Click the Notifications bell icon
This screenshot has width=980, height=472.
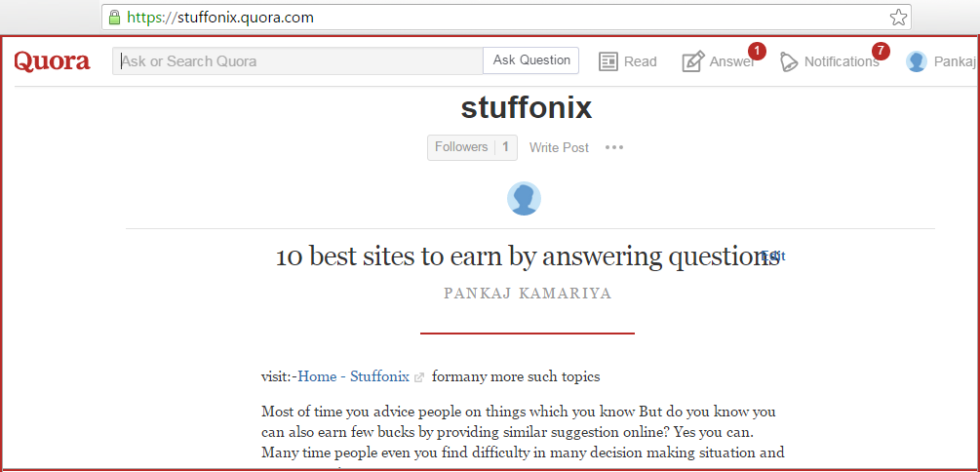pos(789,61)
